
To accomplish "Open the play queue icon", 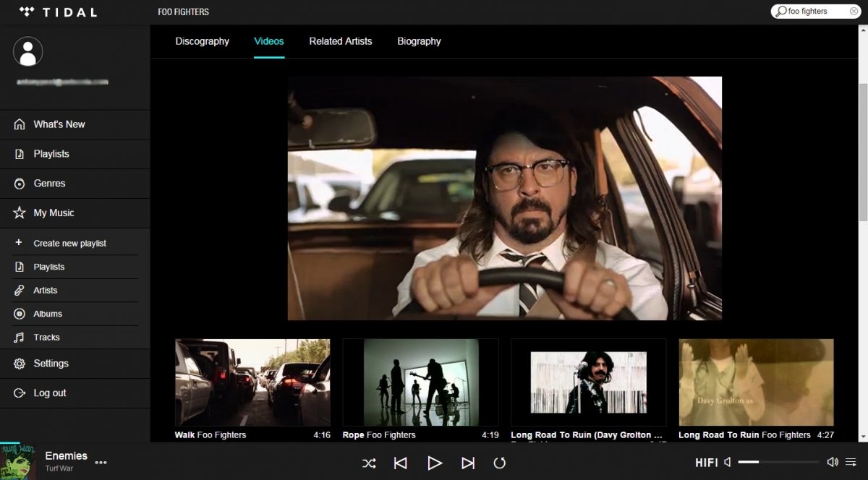I will [x=851, y=462].
